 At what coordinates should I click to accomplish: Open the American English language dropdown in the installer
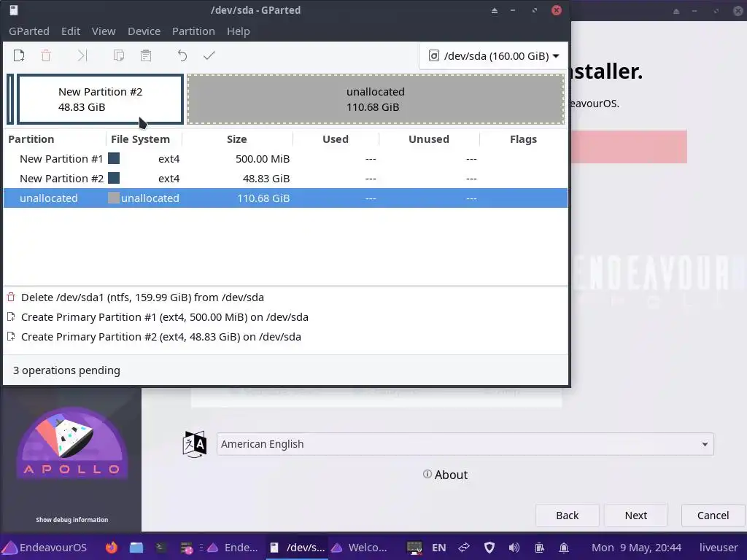pyautogui.click(x=465, y=444)
